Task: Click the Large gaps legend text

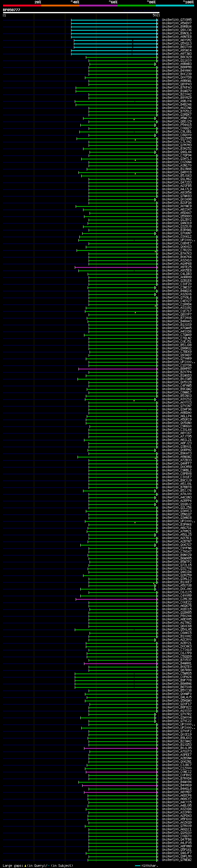Action: [13, 865]
